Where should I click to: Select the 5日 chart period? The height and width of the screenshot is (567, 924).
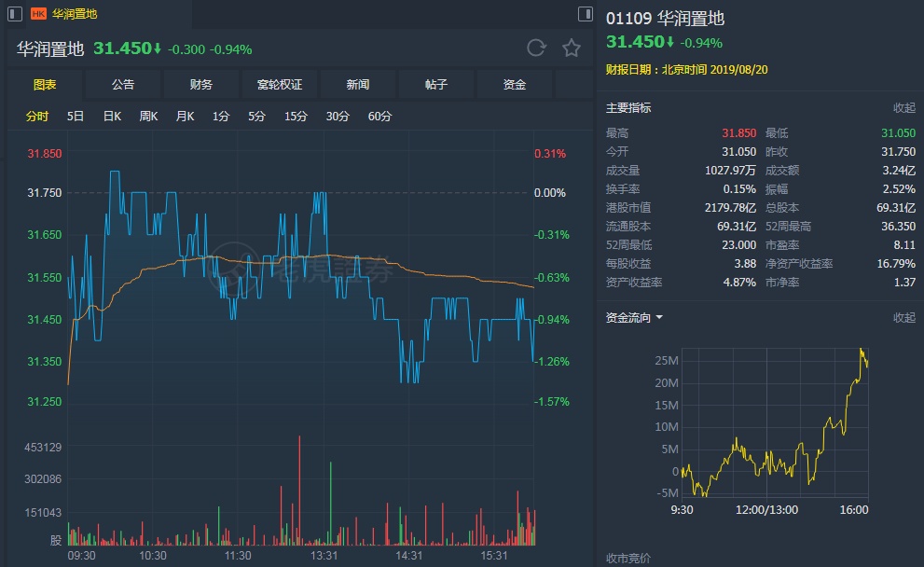pyautogui.click(x=76, y=117)
